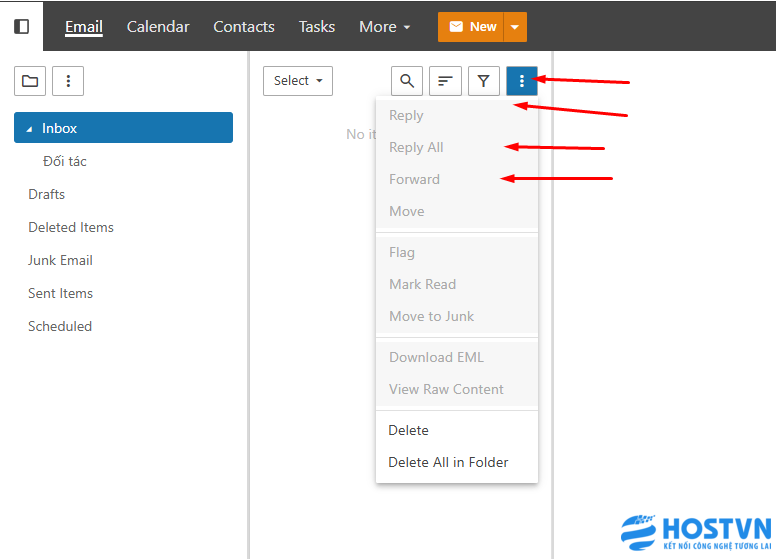
Task: Click the search magnifier icon
Action: pyautogui.click(x=407, y=81)
